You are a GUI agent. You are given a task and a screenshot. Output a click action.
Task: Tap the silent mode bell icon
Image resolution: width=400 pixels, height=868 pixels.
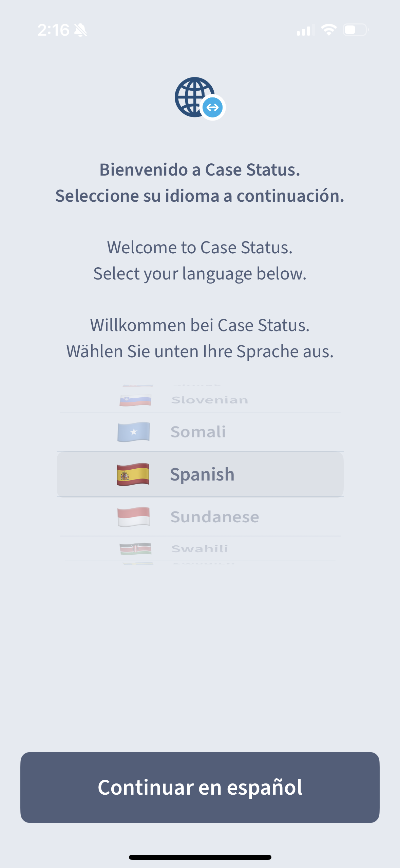(80, 30)
